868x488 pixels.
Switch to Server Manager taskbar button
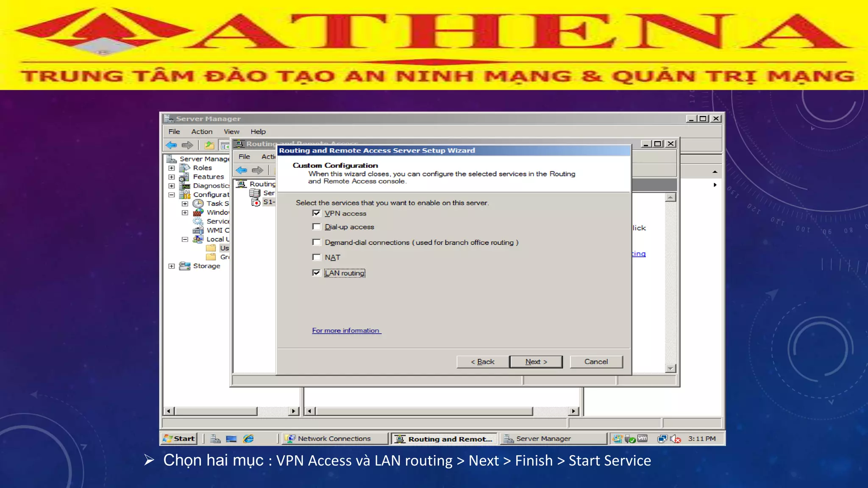pos(553,439)
